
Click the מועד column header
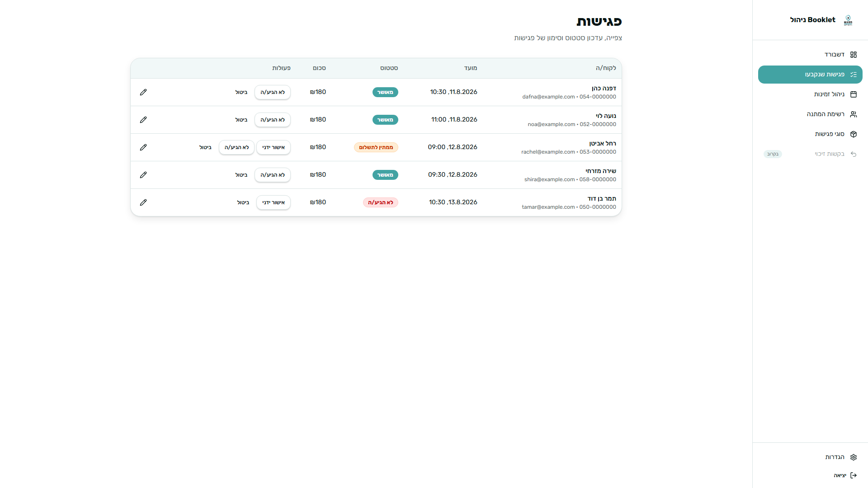click(471, 68)
